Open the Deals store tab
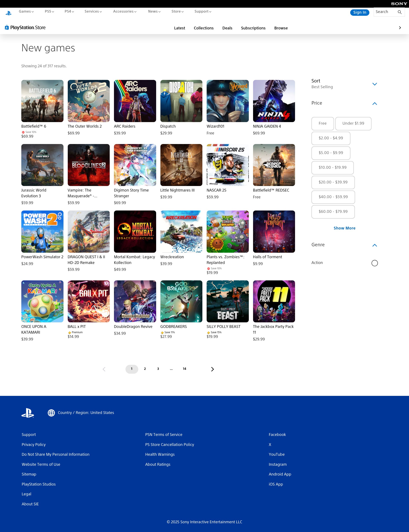The height and width of the screenshot is (532, 409). coord(227,28)
